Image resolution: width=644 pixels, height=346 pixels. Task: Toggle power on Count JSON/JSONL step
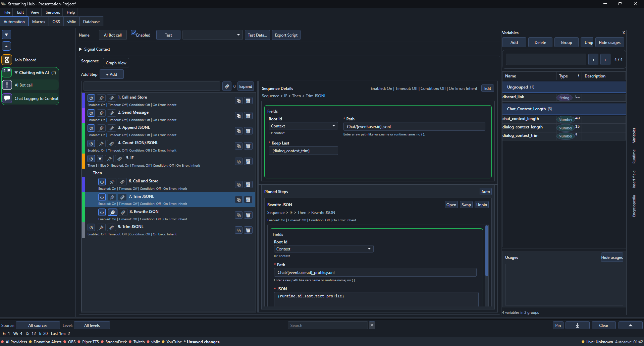91,143
